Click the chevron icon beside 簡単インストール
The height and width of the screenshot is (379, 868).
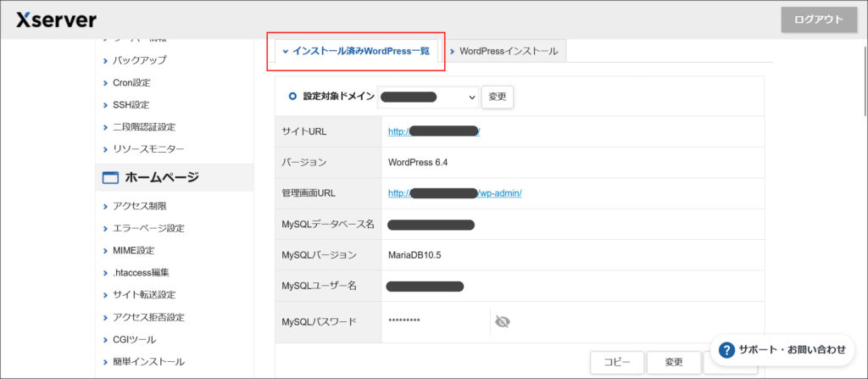(x=105, y=362)
